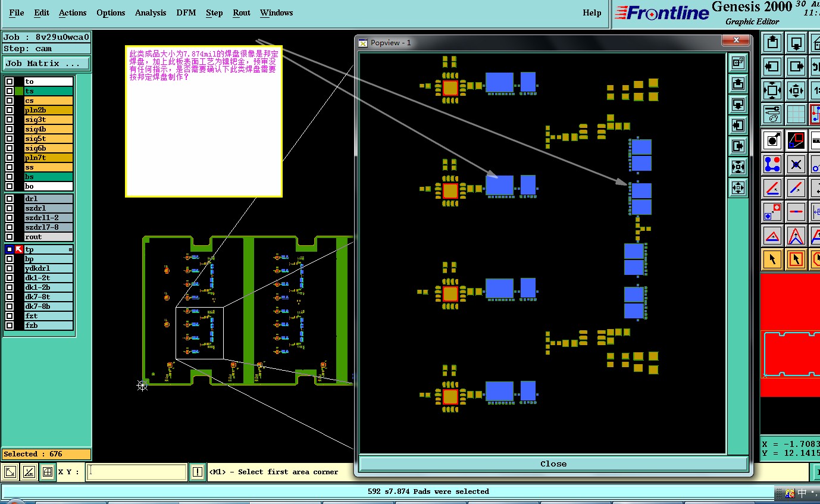
Task: Select the blue X delete-point tool
Action: click(x=796, y=164)
